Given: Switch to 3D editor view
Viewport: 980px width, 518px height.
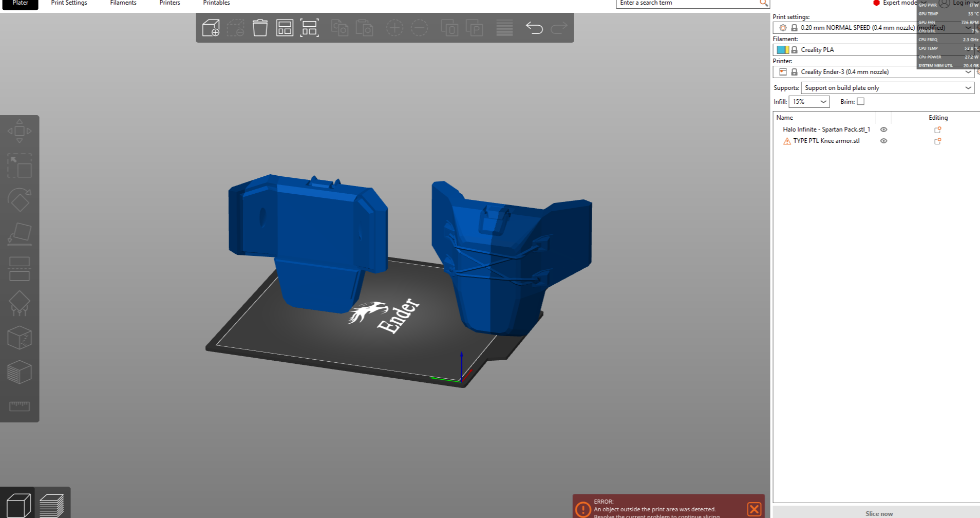Looking at the screenshot, I should coord(18,504).
